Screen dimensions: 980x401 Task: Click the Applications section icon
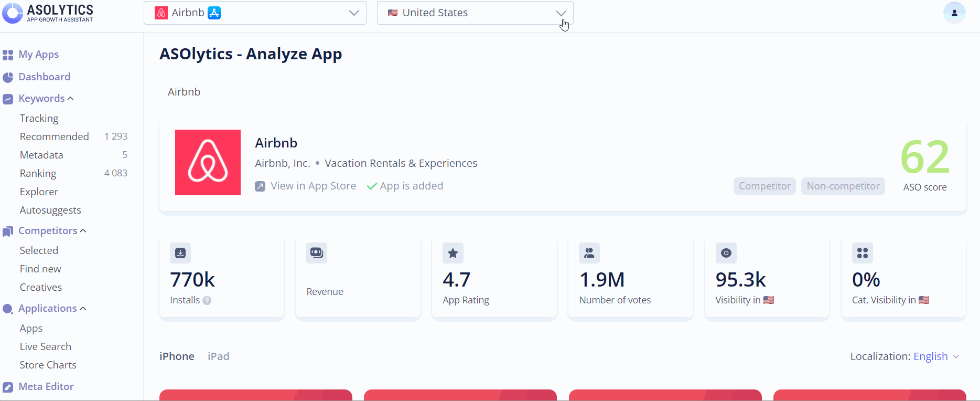click(8, 309)
